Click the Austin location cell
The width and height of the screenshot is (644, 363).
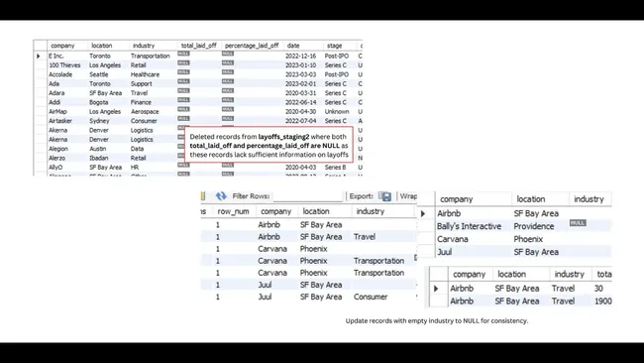coord(98,149)
